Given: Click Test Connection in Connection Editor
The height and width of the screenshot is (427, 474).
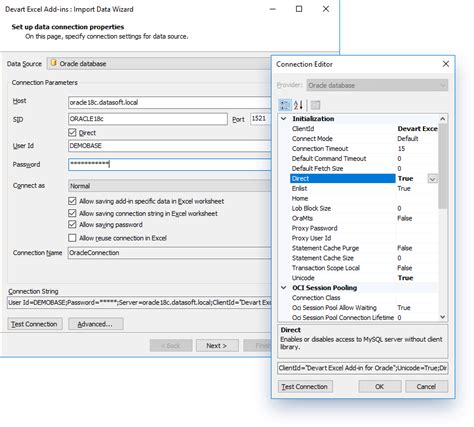Looking at the screenshot, I should [x=305, y=387].
